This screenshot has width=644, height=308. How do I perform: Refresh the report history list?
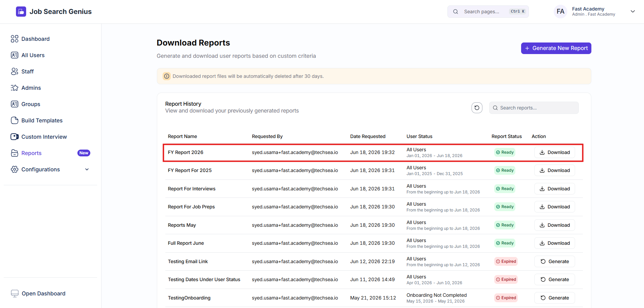[x=477, y=108]
